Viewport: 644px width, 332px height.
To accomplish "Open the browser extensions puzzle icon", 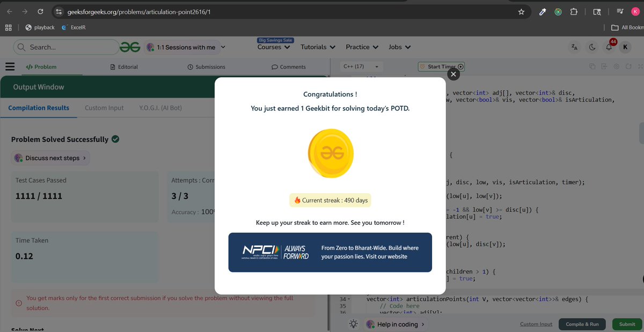I will 574,11.
